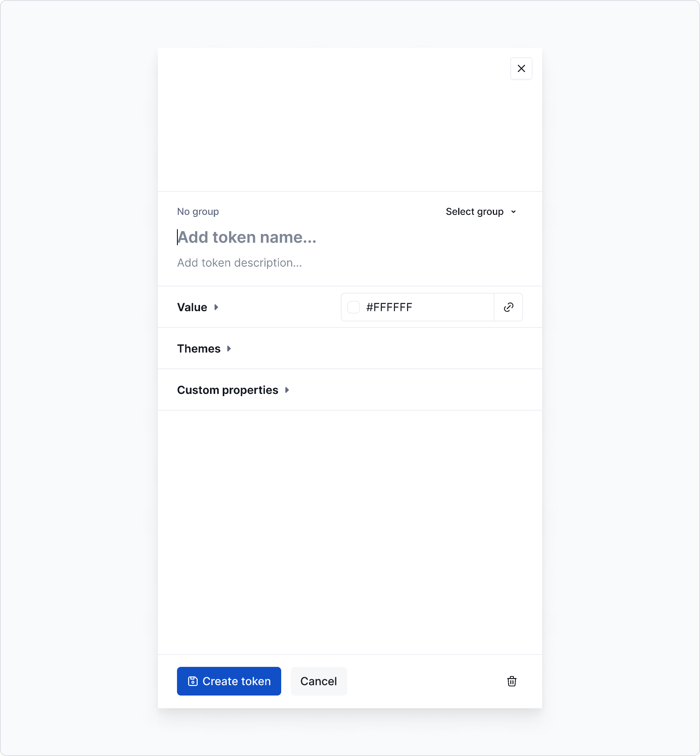
Task: Cancel token creation
Action: [318, 681]
